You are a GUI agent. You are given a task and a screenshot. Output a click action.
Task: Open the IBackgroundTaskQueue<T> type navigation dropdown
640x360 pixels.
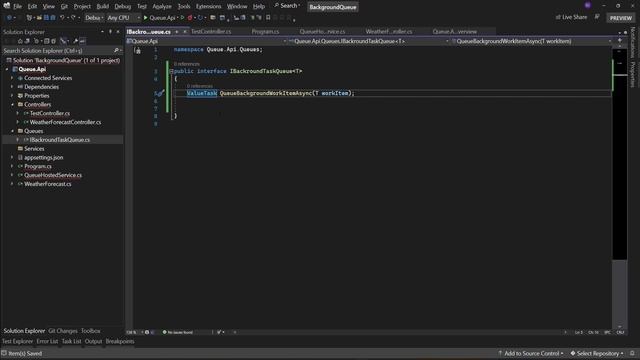tap(369, 41)
